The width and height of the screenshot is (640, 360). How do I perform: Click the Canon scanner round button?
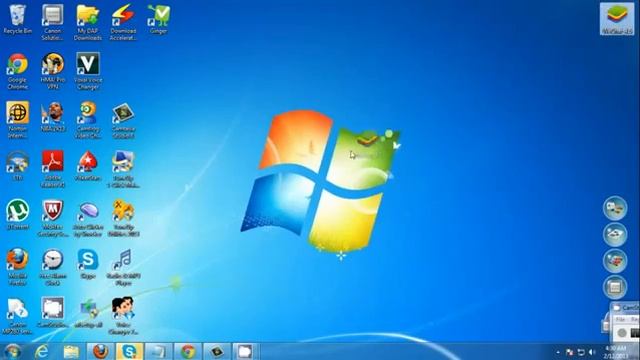(x=615, y=234)
